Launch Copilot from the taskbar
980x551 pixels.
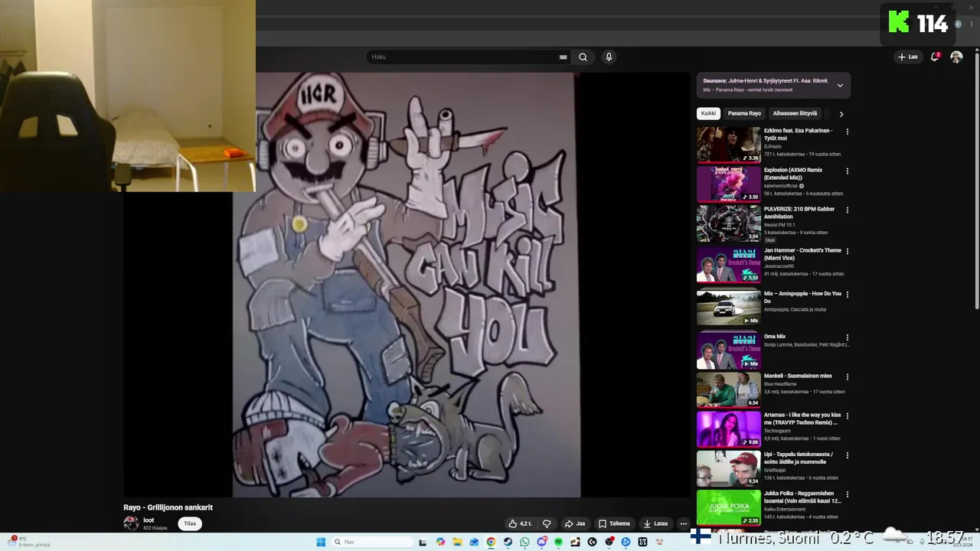point(440,542)
